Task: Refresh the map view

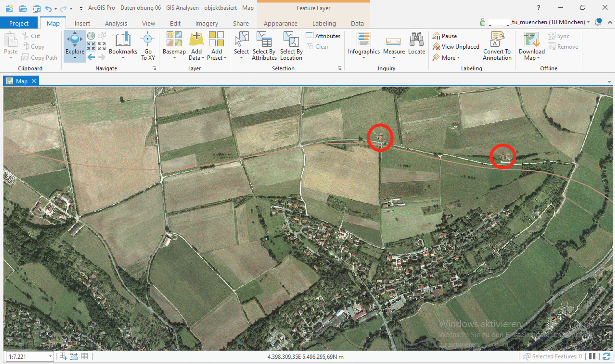Action: click(606, 356)
